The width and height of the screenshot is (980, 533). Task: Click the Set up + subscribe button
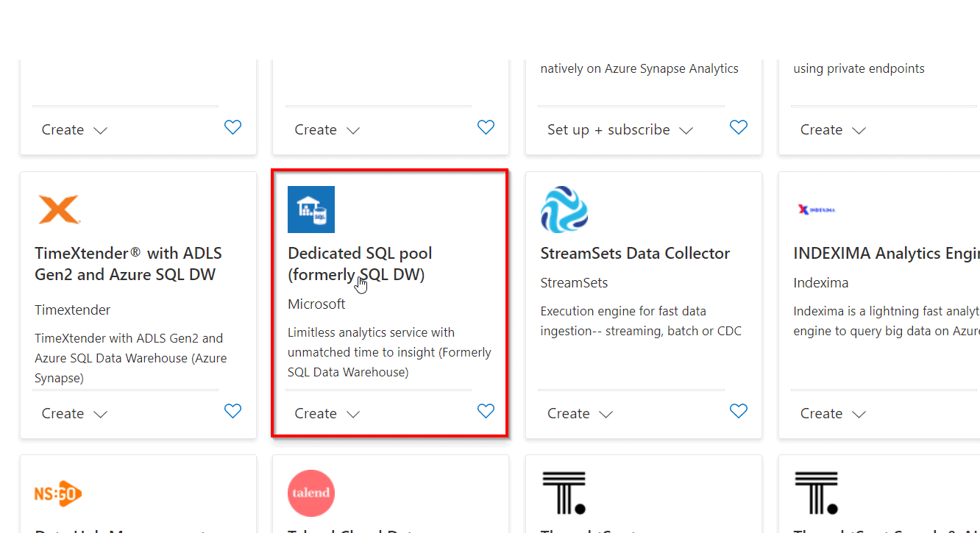[x=608, y=129]
